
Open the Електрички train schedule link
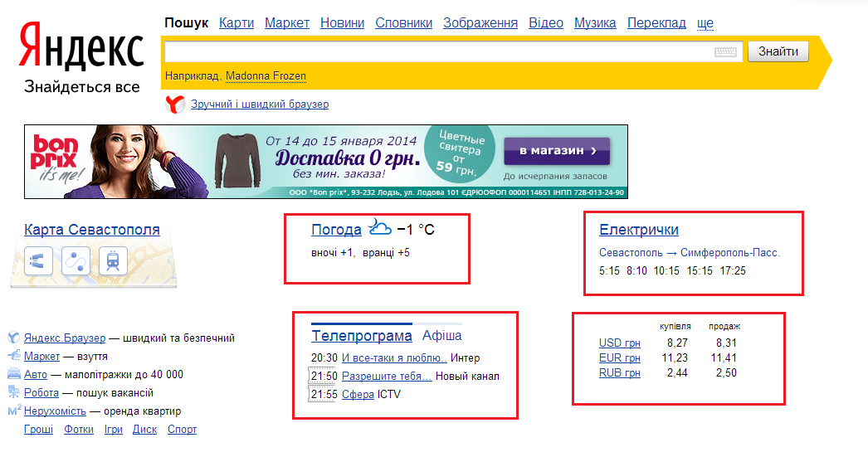click(638, 230)
